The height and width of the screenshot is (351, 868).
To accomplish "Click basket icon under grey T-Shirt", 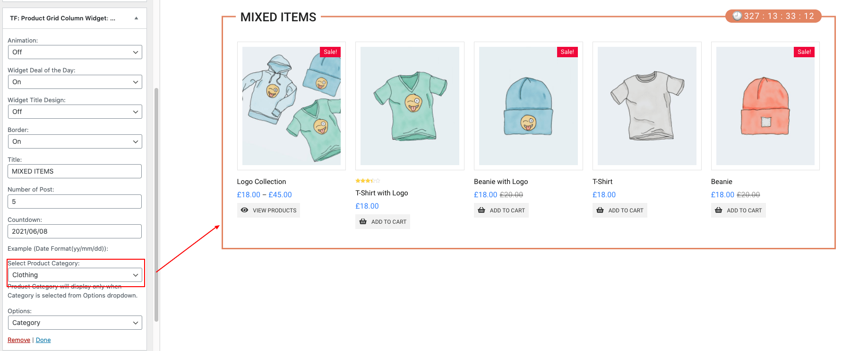I will [600, 210].
